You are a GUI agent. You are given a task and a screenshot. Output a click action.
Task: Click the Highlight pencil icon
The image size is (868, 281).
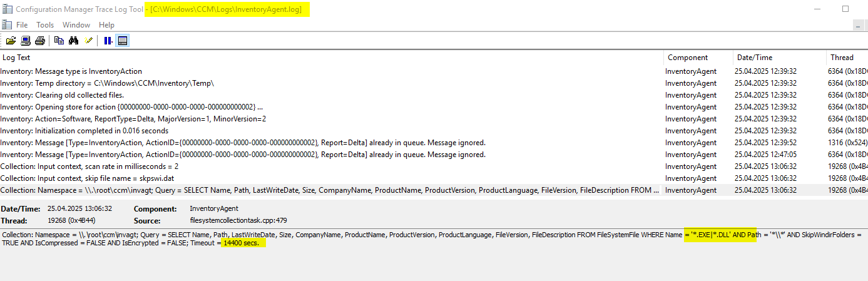click(x=88, y=41)
